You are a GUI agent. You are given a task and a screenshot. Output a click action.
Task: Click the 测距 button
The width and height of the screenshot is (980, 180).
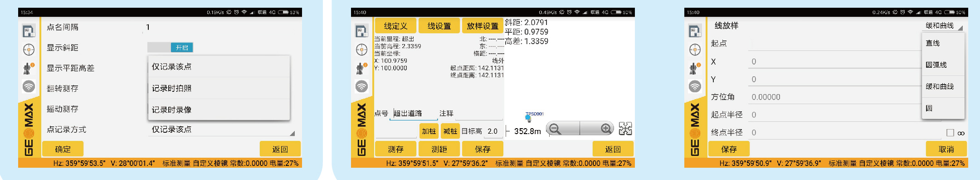tap(439, 149)
